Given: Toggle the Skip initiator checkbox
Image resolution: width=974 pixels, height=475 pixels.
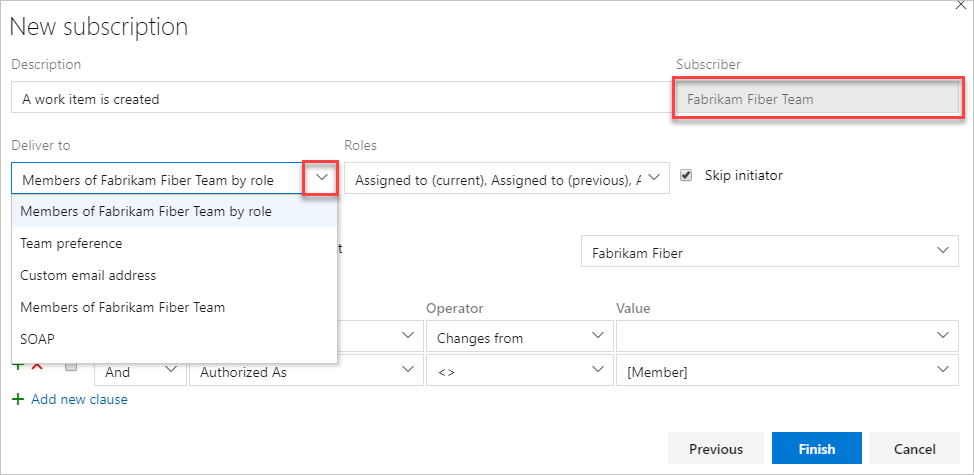Looking at the screenshot, I should tap(686, 176).
